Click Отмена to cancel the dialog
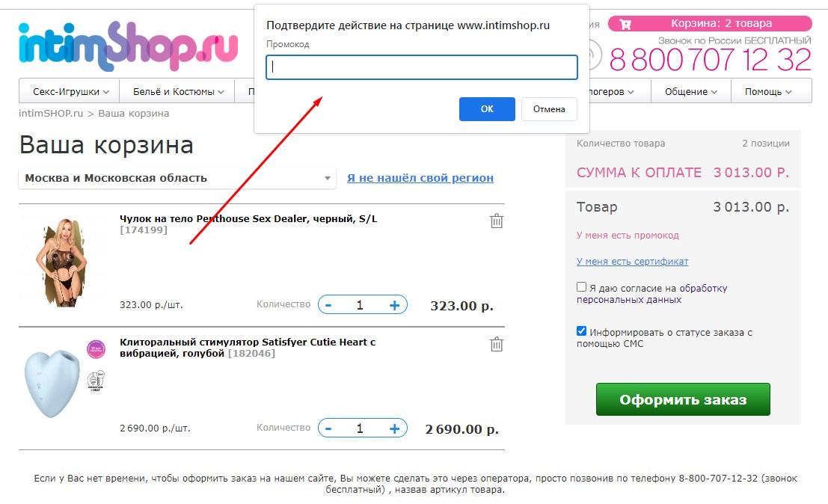This screenshot has height=504, width=828. 549,109
